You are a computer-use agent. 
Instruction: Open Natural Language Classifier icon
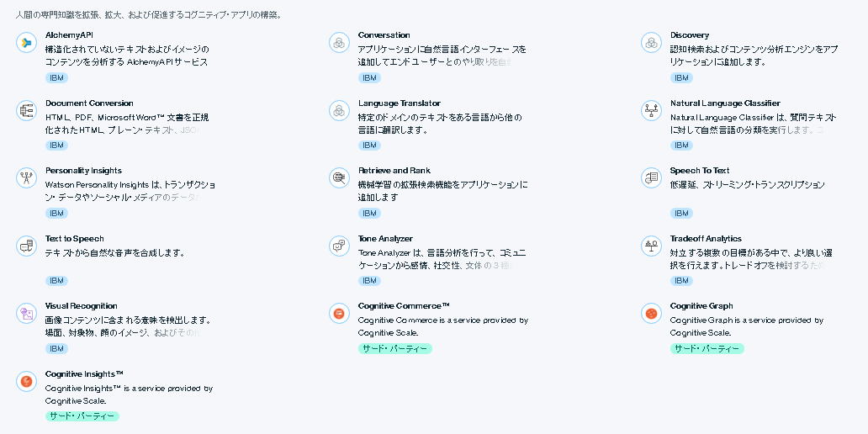tap(651, 111)
